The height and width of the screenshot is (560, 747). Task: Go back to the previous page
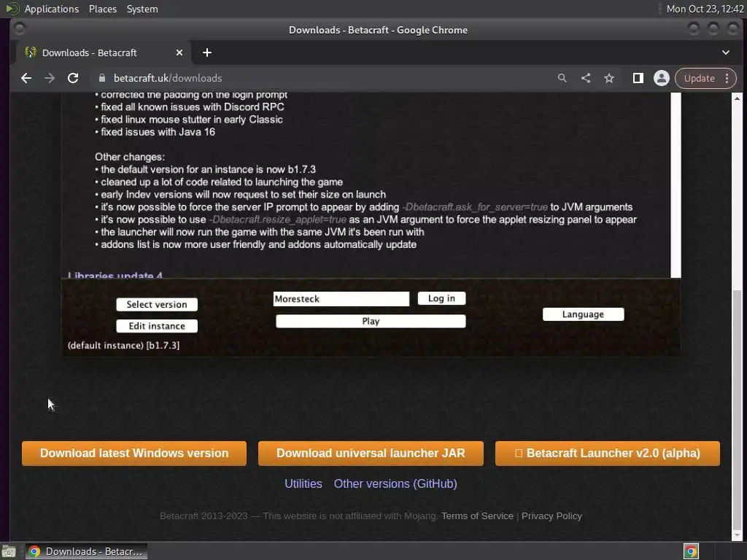pos(26,78)
